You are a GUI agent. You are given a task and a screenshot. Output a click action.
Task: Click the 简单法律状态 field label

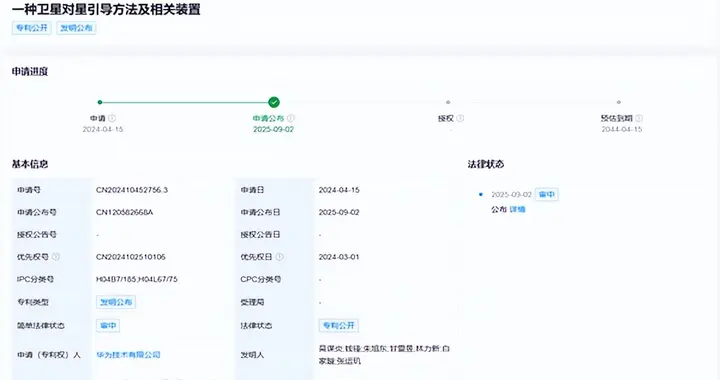pos(41,326)
